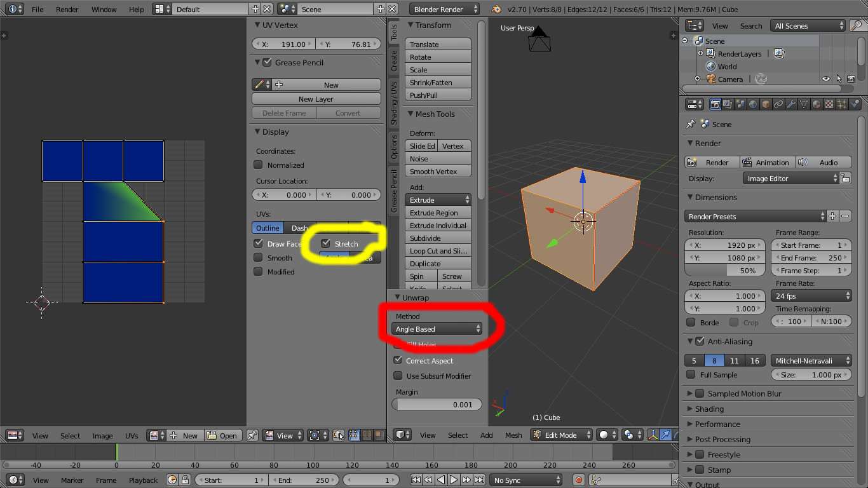Open the Unwrap Method dropdown
Screen dimensions: 868x488
point(437,329)
